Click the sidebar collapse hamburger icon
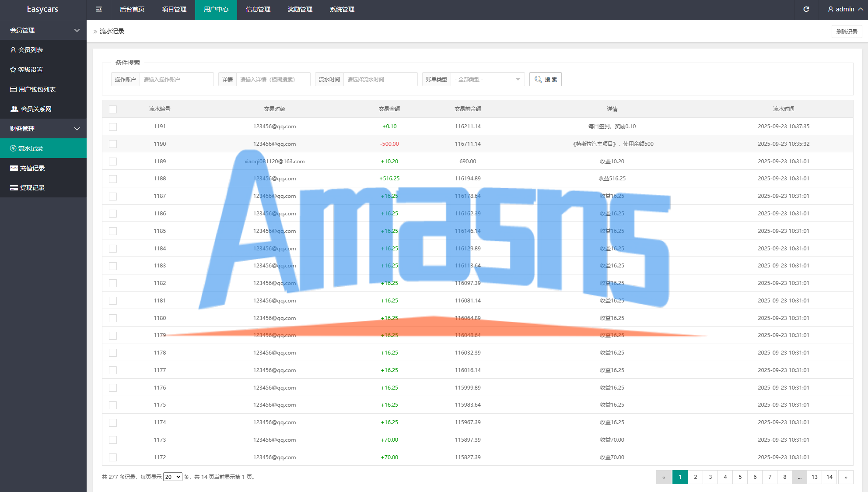Image resolution: width=868 pixels, height=492 pixels. pos(99,9)
